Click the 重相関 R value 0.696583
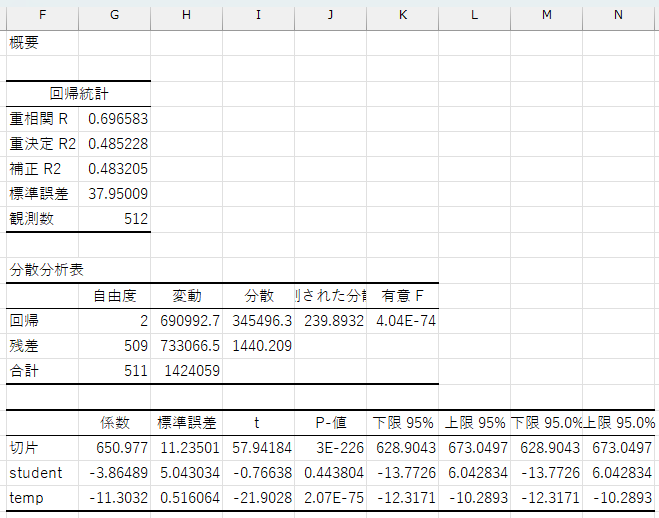This screenshot has height=518, width=659. coord(117,119)
